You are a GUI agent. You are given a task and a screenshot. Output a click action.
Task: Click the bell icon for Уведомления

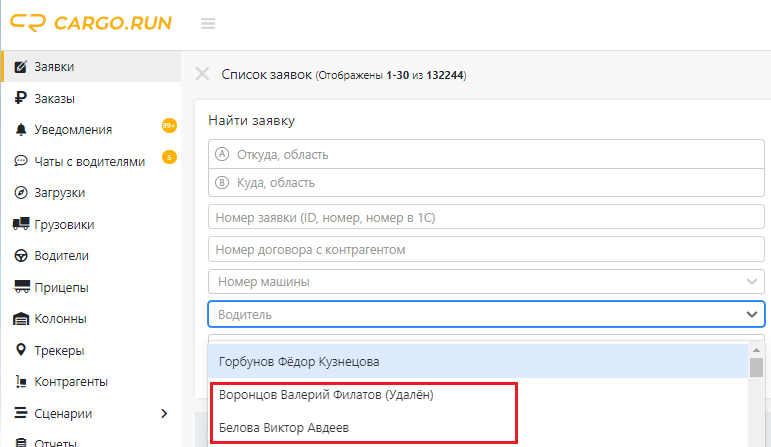tap(20, 130)
